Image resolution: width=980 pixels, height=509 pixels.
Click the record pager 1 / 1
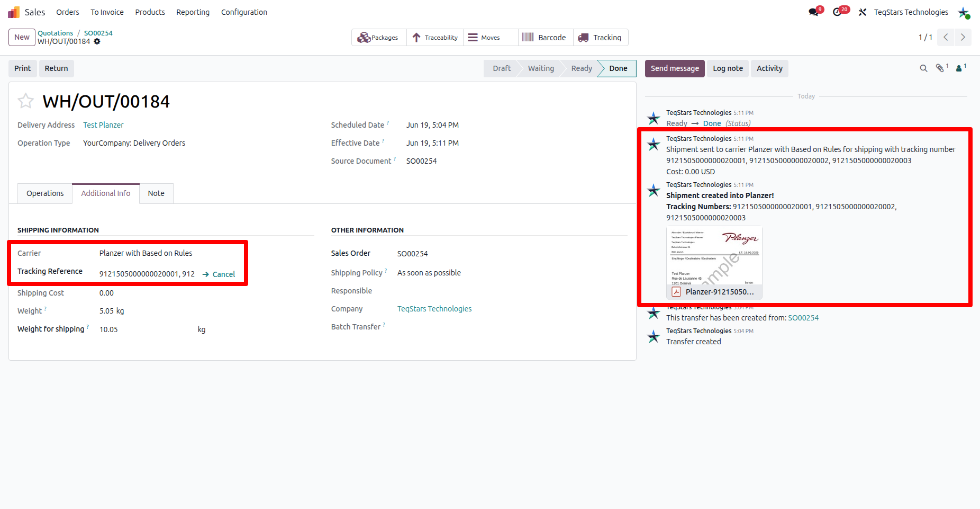click(925, 37)
